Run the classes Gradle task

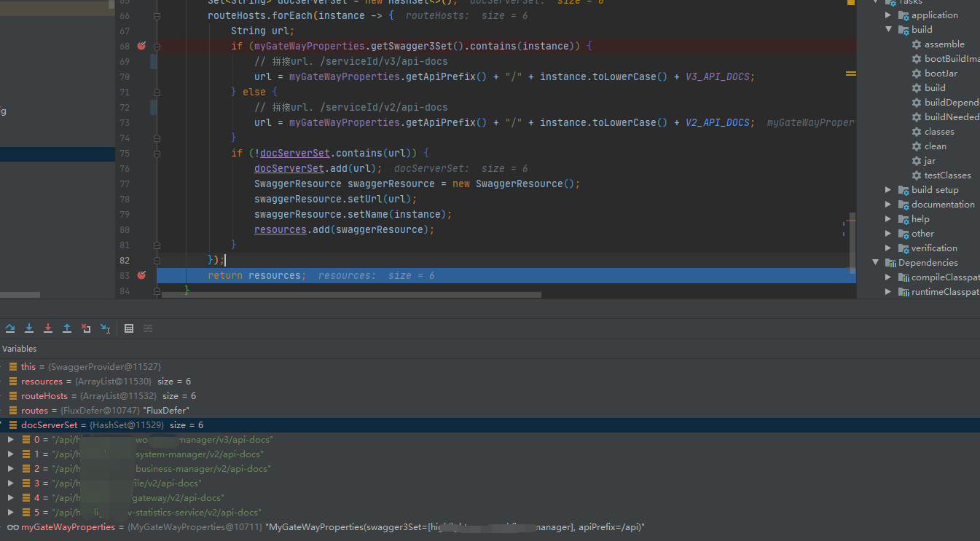[939, 132]
